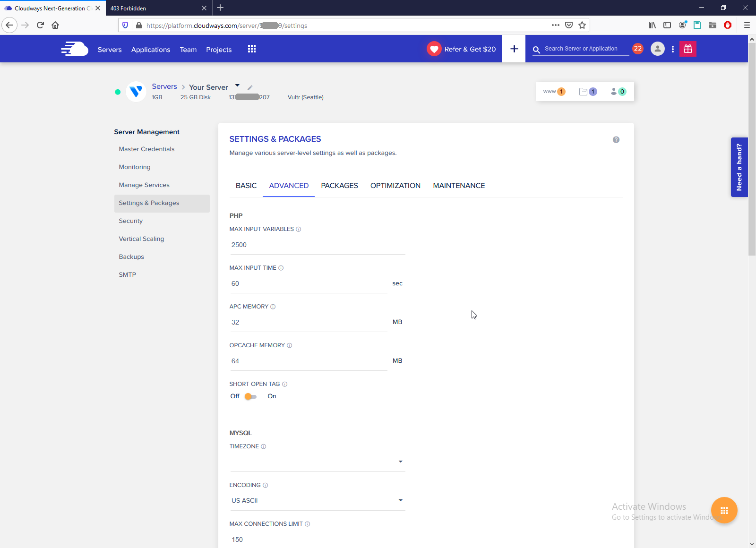Show info for Max Connections Limit
The height and width of the screenshot is (548, 756).
click(x=308, y=524)
